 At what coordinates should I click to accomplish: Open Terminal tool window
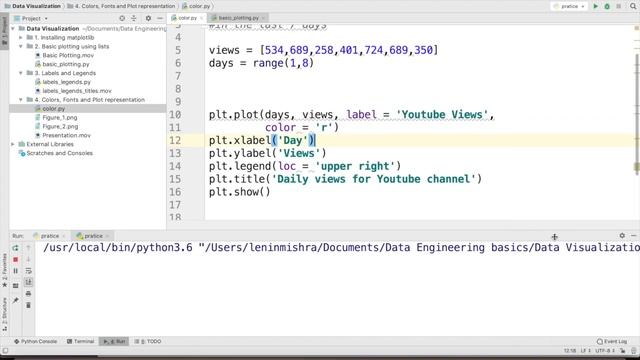[x=80, y=341]
